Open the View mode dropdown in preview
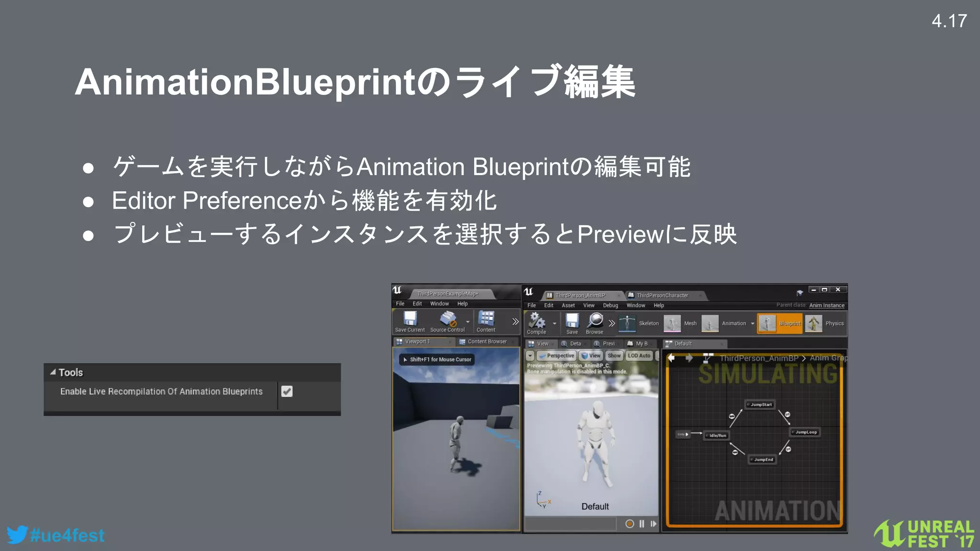Screen dimensions: 980x551 (x=590, y=355)
